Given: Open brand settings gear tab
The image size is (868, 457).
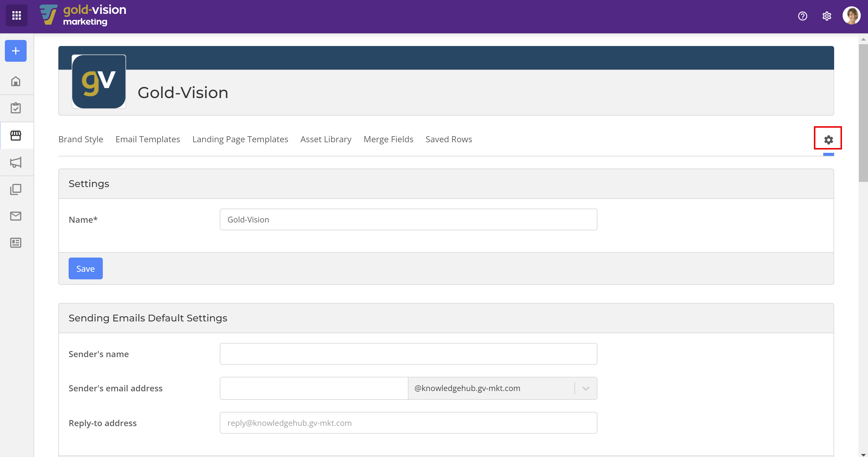Looking at the screenshot, I should coord(828,140).
